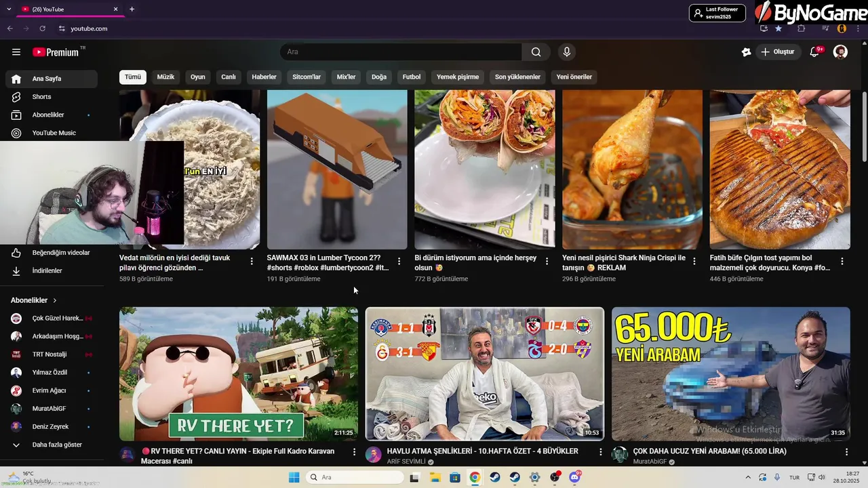Viewport: 868px width, 488px height.
Task: Click the bookmark star in address bar
Action: pos(778,28)
